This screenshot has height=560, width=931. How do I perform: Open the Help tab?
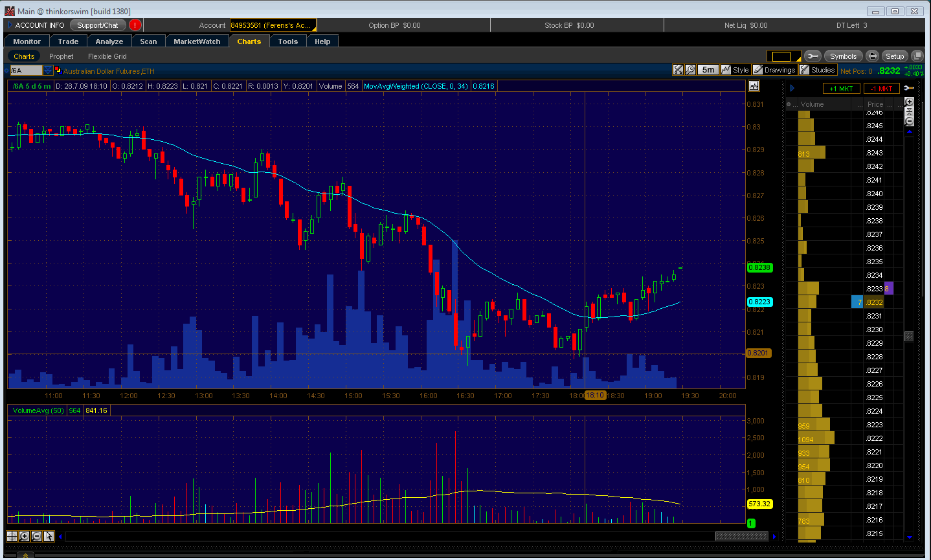(322, 41)
